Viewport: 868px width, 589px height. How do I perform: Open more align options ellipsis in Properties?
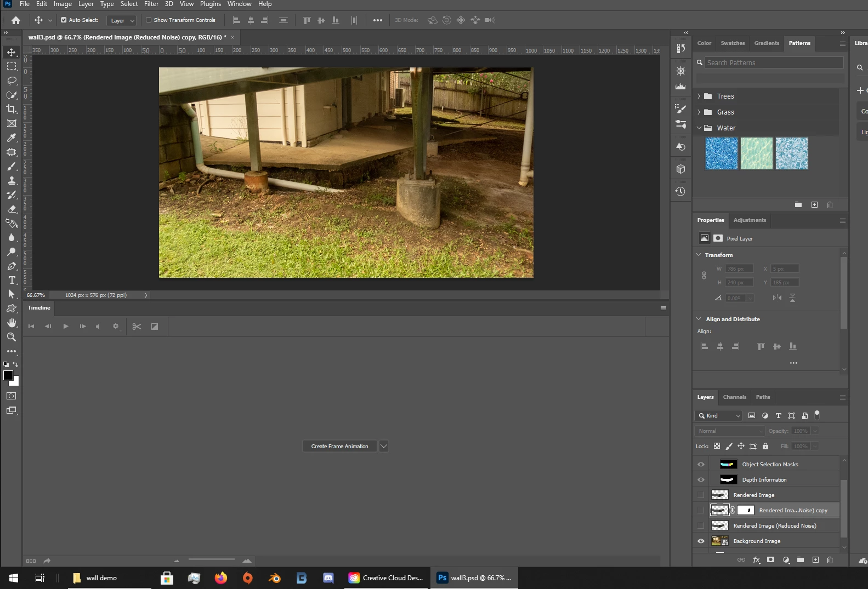(793, 363)
